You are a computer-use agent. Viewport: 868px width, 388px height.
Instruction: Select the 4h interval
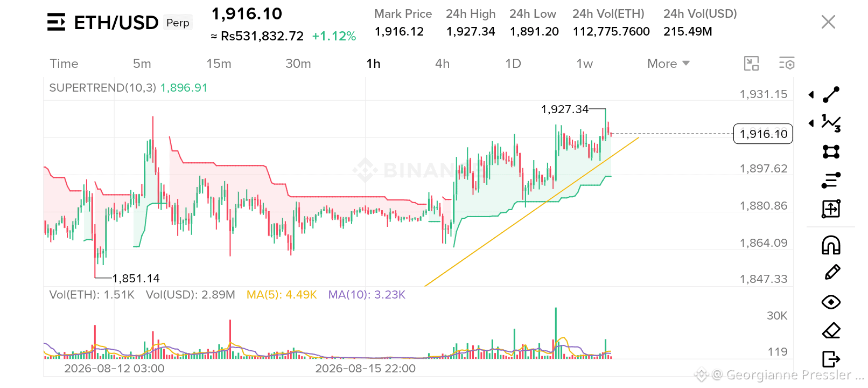coord(442,64)
